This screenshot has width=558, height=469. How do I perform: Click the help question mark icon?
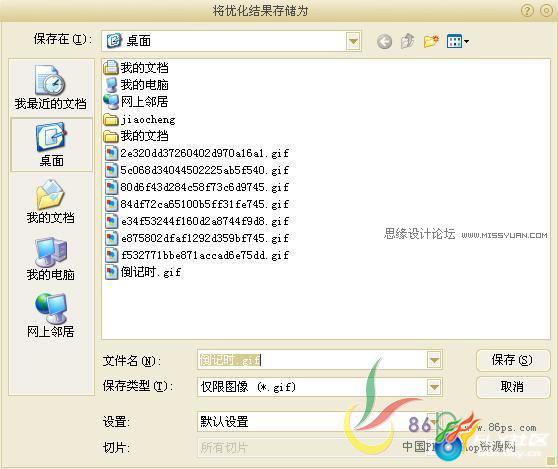coord(527,11)
